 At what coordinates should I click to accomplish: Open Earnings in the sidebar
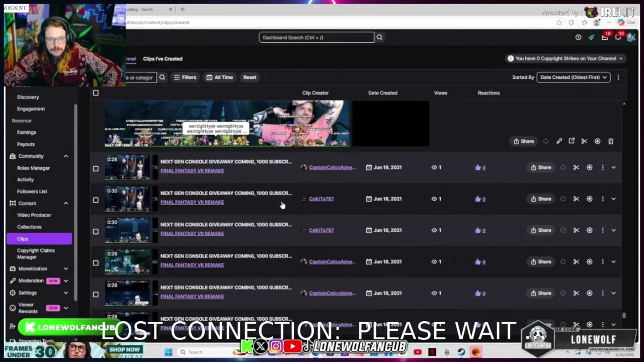pyautogui.click(x=27, y=132)
